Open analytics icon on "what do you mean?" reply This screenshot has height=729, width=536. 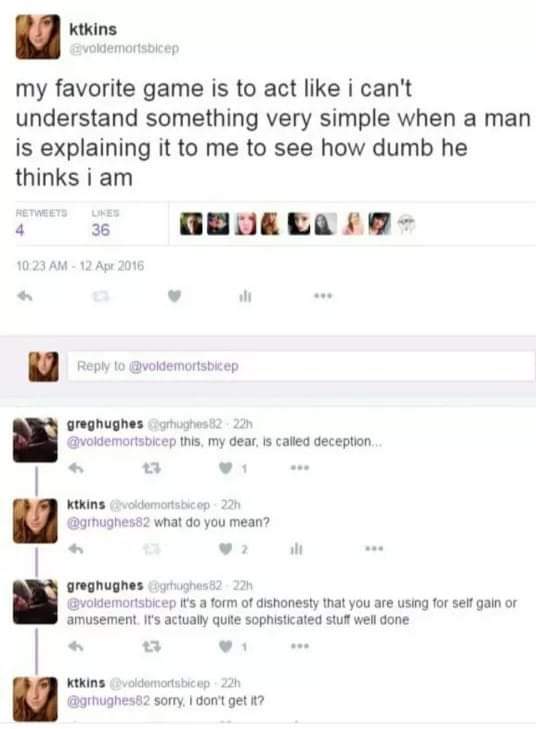click(297, 549)
